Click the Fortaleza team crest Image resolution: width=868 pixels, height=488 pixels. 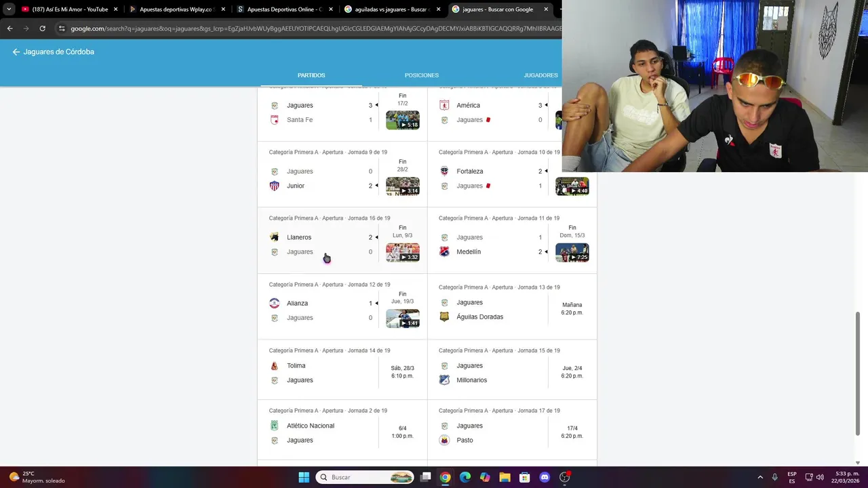click(444, 171)
